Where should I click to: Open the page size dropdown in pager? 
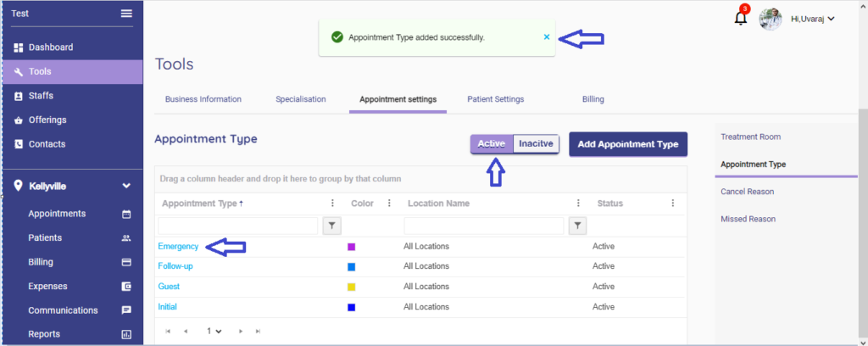(214, 331)
